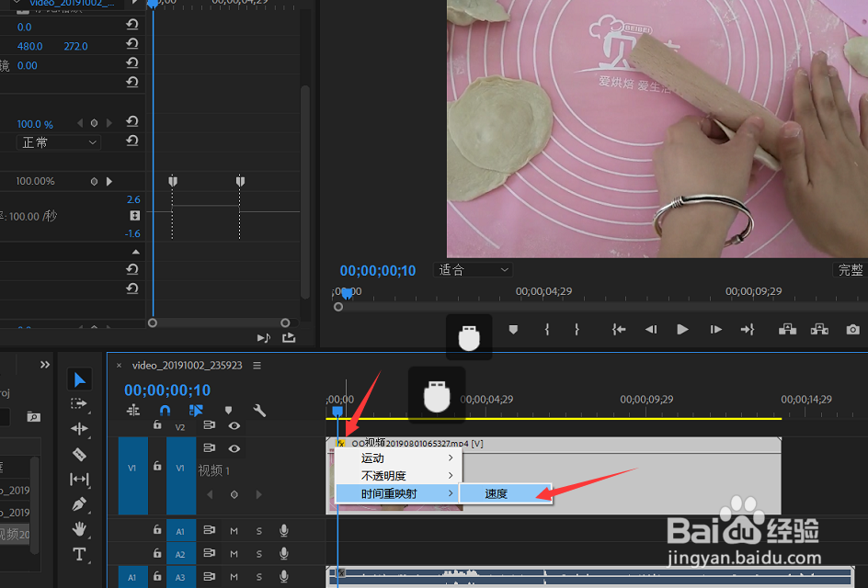
Task: Open sequence panel menu icon
Action: point(257,366)
